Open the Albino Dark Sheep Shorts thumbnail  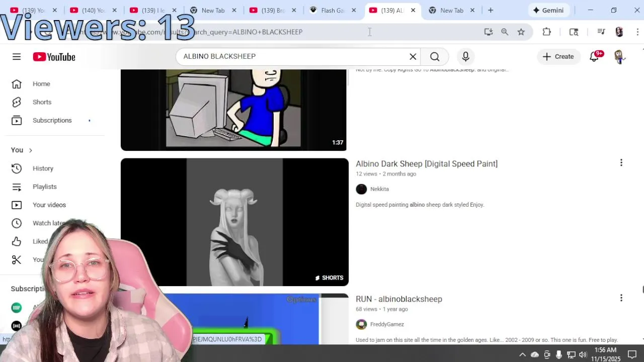point(234,222)
